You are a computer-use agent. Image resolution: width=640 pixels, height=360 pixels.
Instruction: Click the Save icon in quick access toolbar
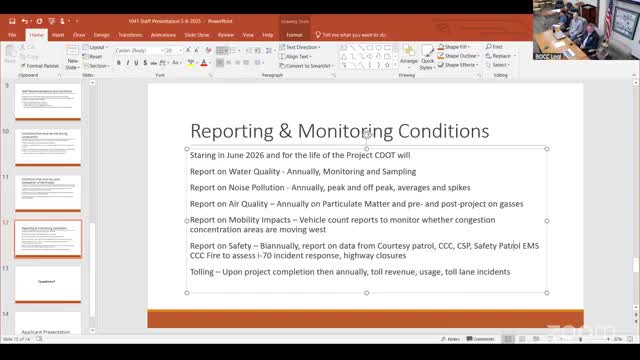pos(12,21)
